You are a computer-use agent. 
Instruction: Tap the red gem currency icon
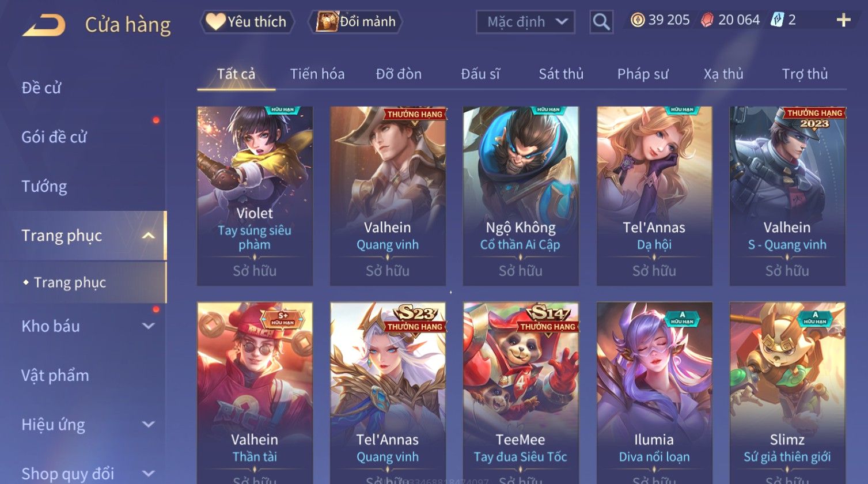[x=707, y=20]
